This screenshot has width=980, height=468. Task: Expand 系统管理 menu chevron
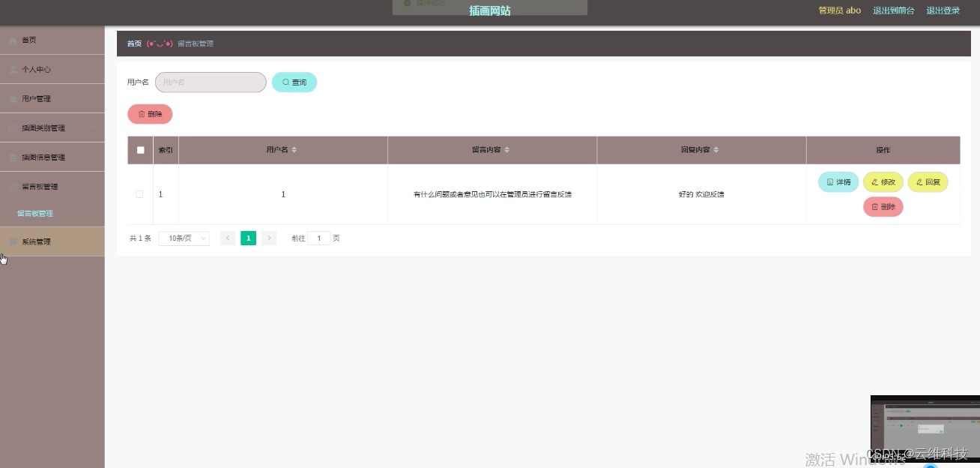click(x=92, y=241)
